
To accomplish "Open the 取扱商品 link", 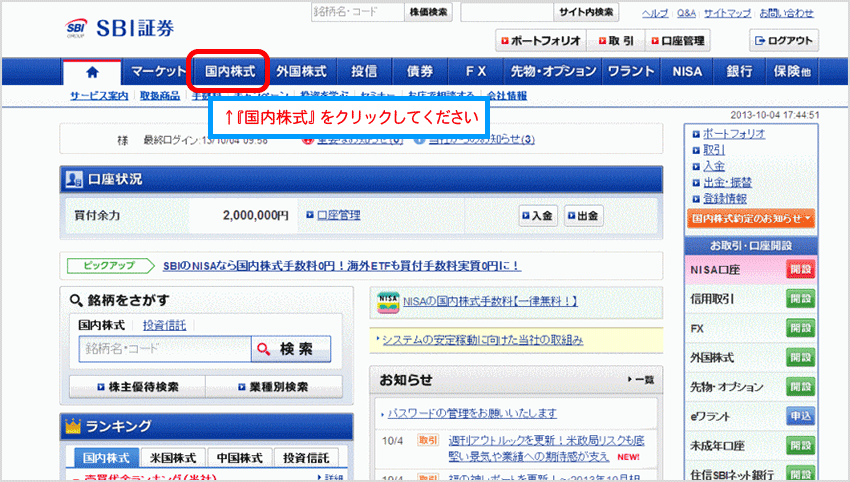I will tap(160, 96).
